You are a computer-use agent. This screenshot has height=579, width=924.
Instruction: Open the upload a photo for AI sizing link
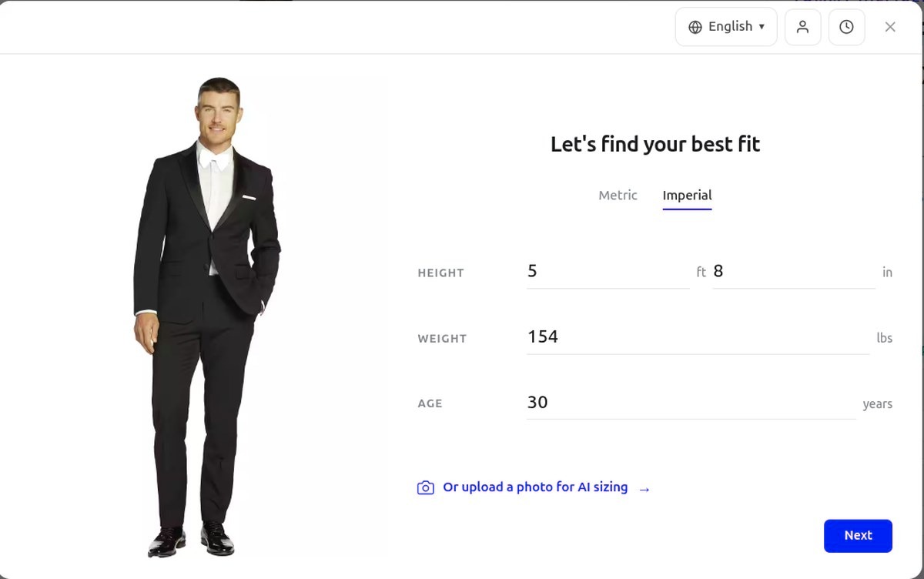[535, 487]
